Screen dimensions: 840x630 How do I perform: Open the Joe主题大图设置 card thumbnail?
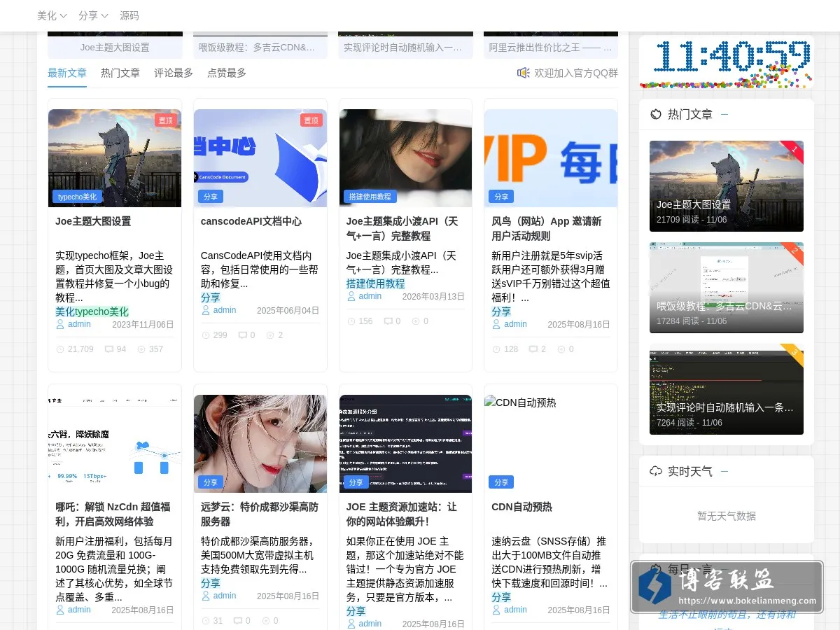(x=115, y=158)
